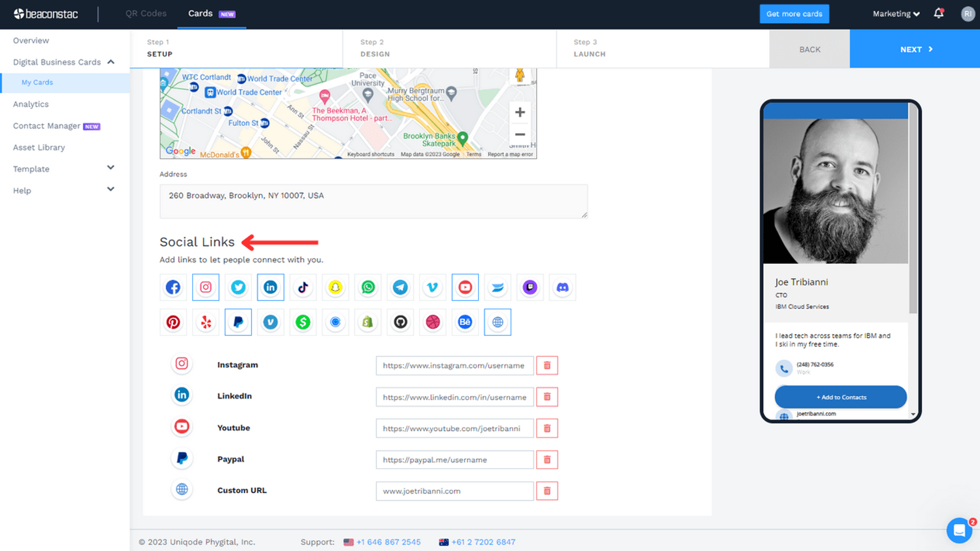
Task: Click Get more cards button
Action: point(794,14)
